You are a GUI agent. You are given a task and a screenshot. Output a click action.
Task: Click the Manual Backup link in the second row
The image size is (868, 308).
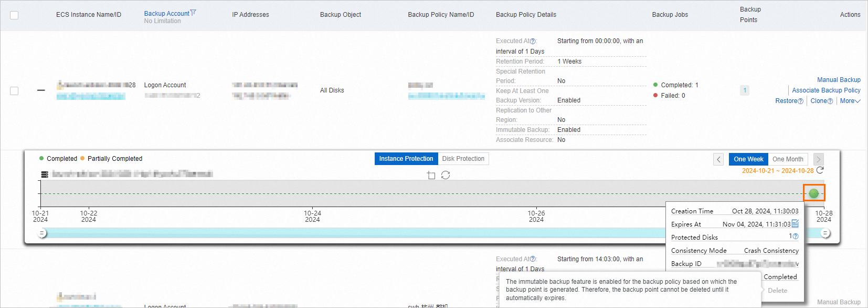coord(839,302)
